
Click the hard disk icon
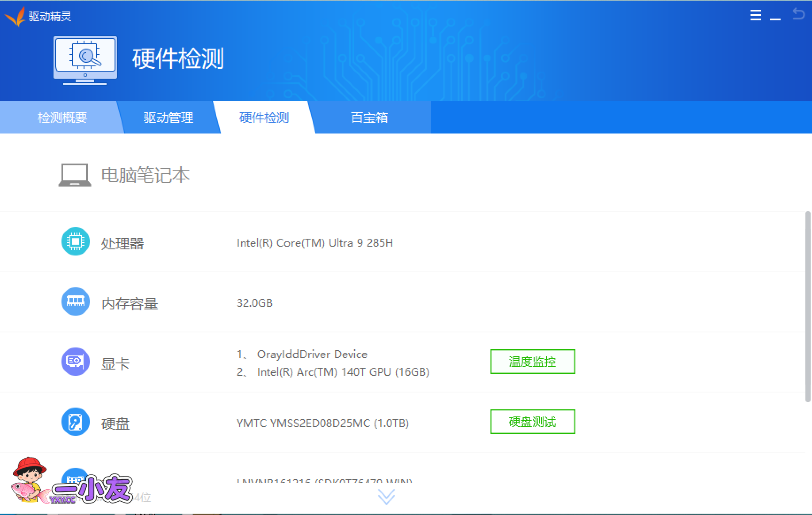[x=76, y=422]
